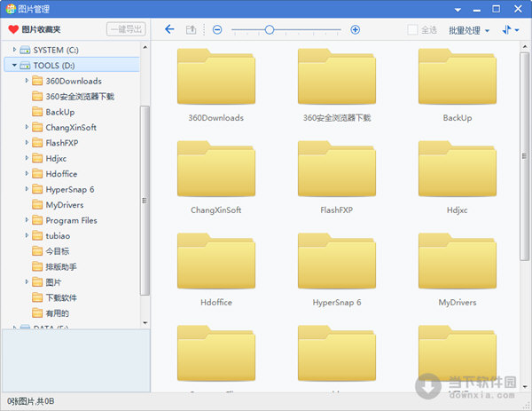532x411 pixels.
Task: Expand the 图片 tree node
Action: point(27,282)
